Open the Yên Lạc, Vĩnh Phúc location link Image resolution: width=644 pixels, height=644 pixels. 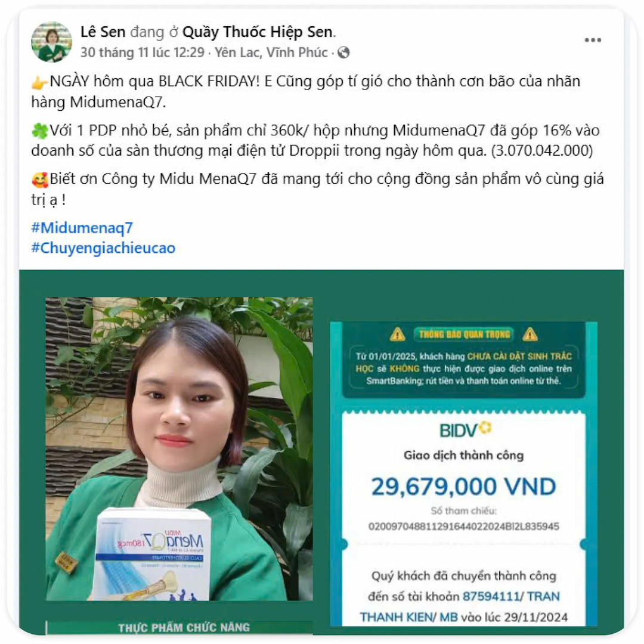click(271, 52)
